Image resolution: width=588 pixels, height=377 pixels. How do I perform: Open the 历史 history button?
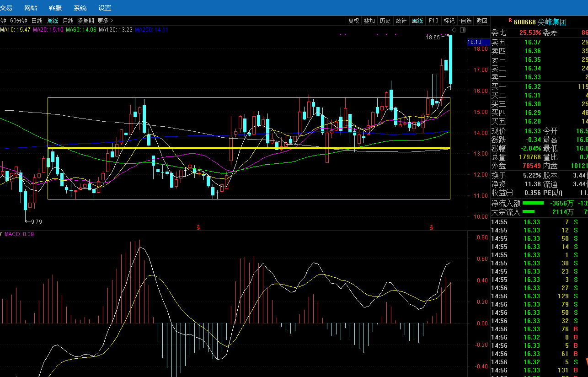click(385, 21)
